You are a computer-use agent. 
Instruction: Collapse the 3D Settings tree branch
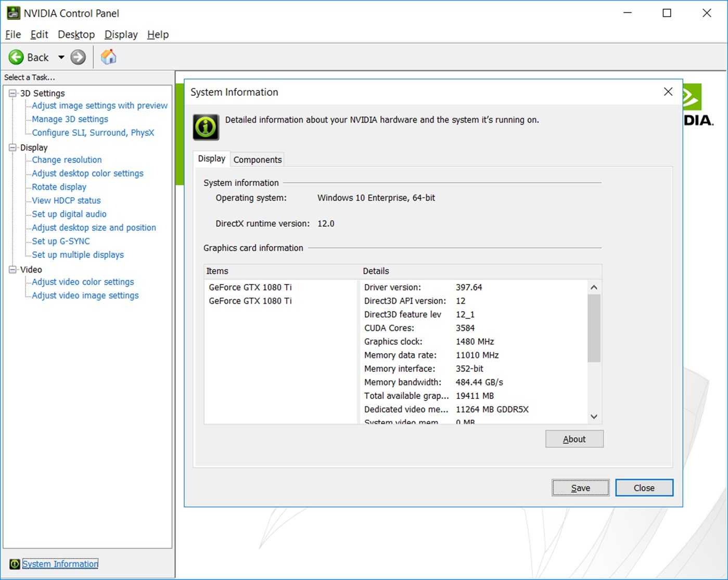[12, 93]
